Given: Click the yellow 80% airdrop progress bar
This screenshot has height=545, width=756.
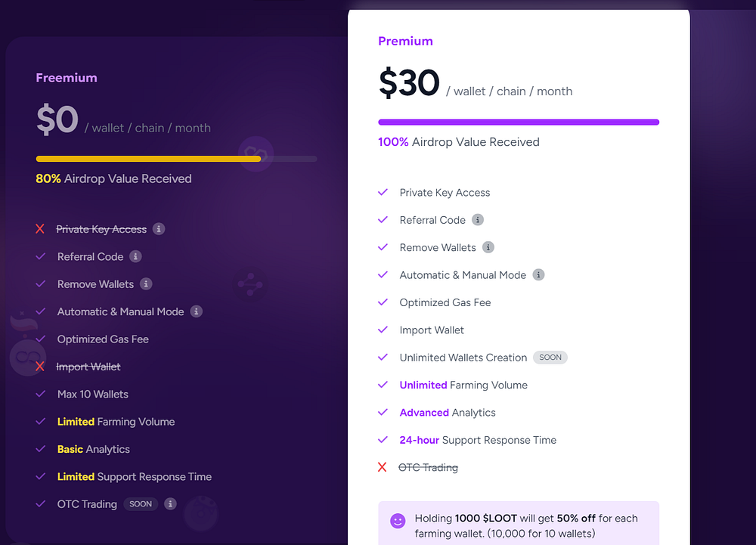Looking at the screenshot, I should click(148, 159).
